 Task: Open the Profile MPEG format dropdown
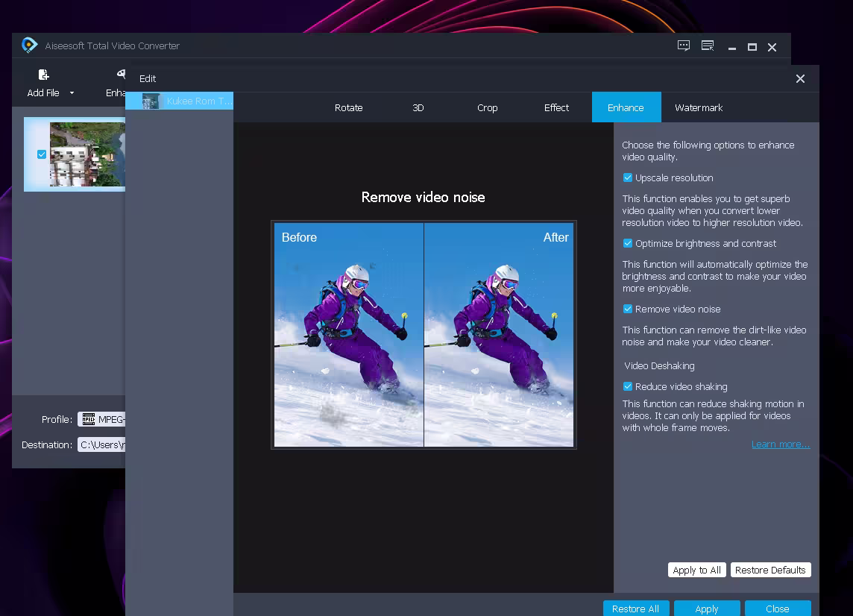(101, 420)
